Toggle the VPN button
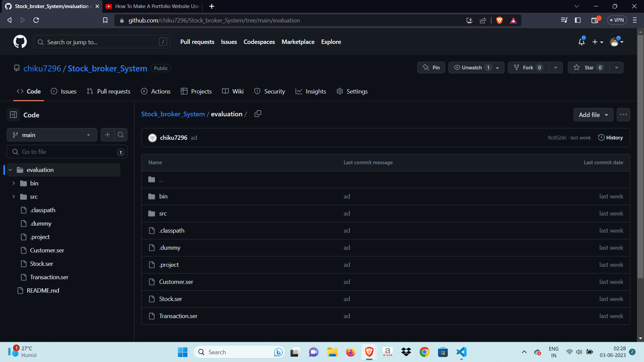 coord(617,20)
